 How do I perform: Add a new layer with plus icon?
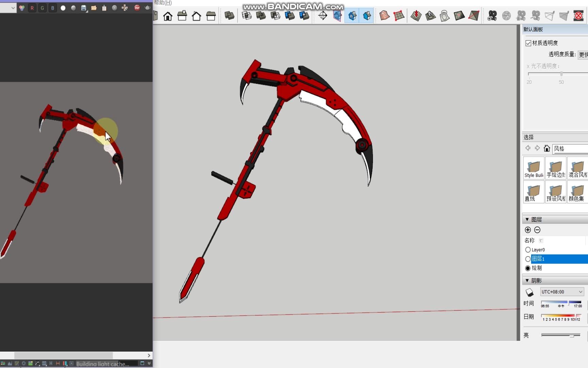pos(528,230)
